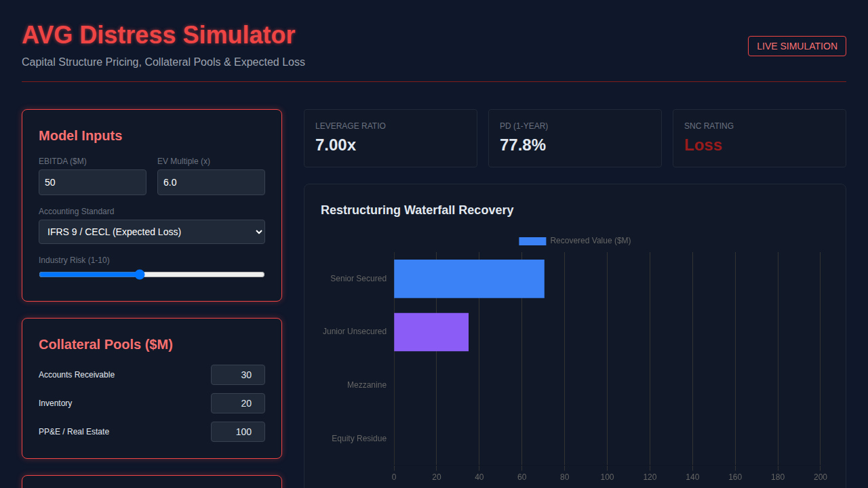Click the PP&E / Real Estate value field

pos(237,432)
